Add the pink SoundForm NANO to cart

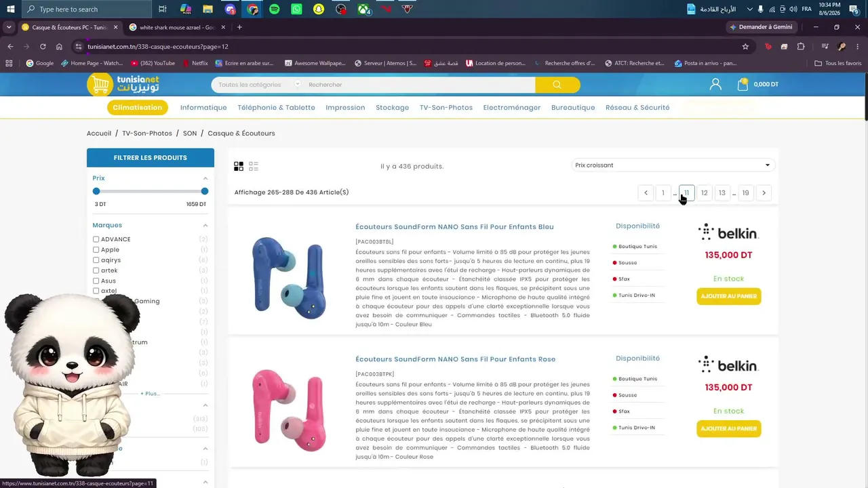[x=729, y=428]
